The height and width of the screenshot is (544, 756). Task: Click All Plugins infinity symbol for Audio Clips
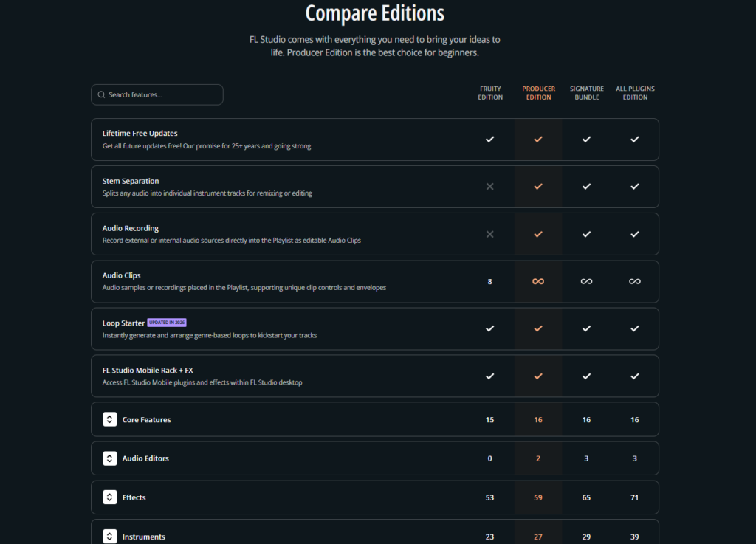(634, 281)
